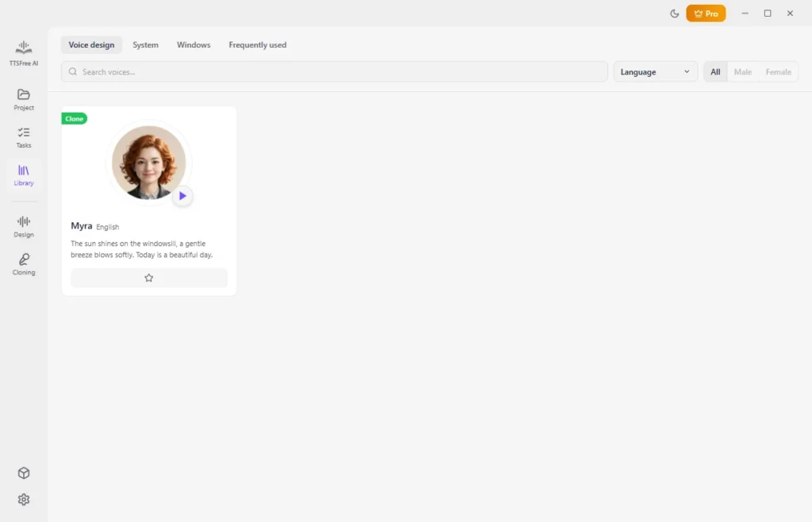Open the voice Cloning section
812x522 pixels.
[x=23, y=264]
